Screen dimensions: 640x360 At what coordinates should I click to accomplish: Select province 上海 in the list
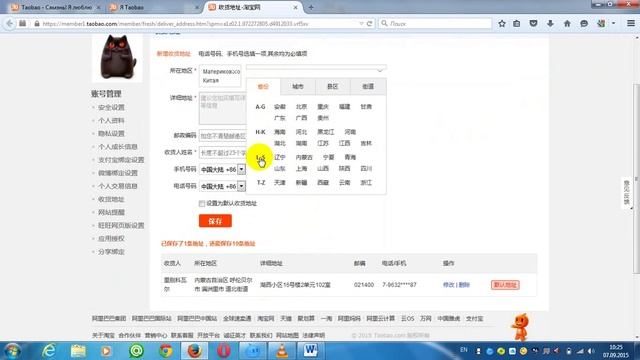(x=301, y=169)
